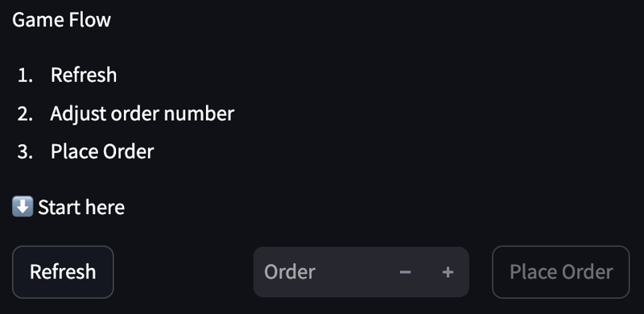644x314 pixels.
Task: Click the Start here label
Action: (x=81, y=207)
